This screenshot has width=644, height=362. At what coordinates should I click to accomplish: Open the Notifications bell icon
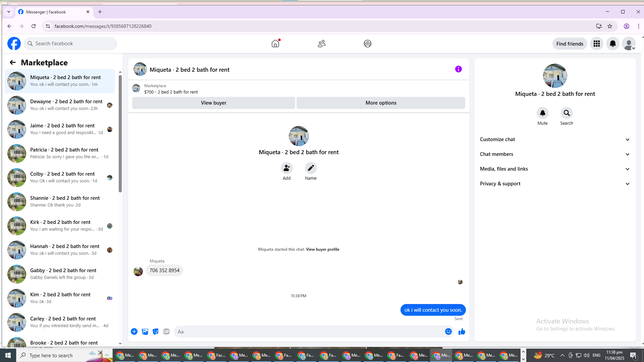click(x=613, y=44)
